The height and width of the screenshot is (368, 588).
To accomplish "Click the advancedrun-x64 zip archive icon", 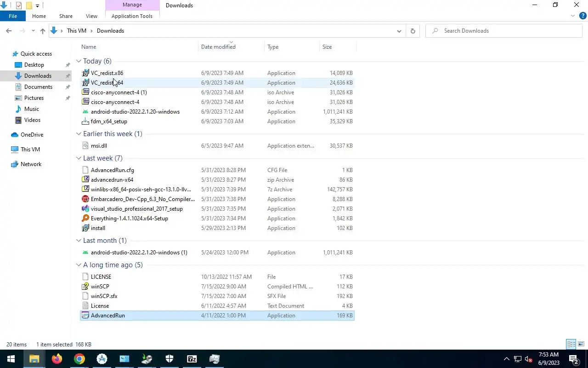I will coord(85,180).
